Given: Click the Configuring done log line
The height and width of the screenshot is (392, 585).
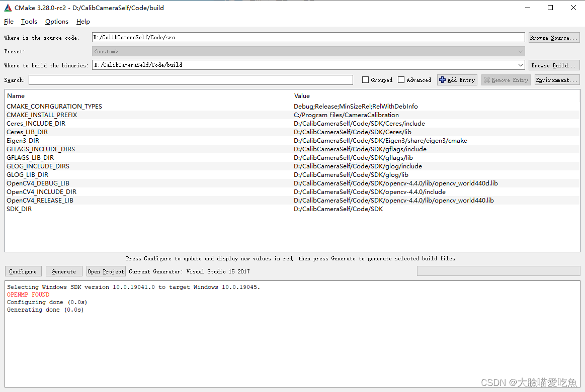Looking at the screenshot, I should [47, 302].
